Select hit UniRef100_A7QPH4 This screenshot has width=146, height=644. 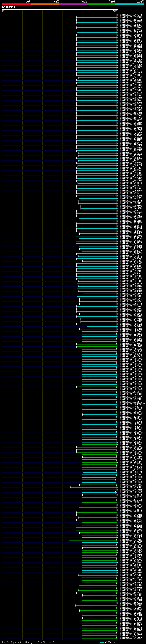(x=131, y=48)
